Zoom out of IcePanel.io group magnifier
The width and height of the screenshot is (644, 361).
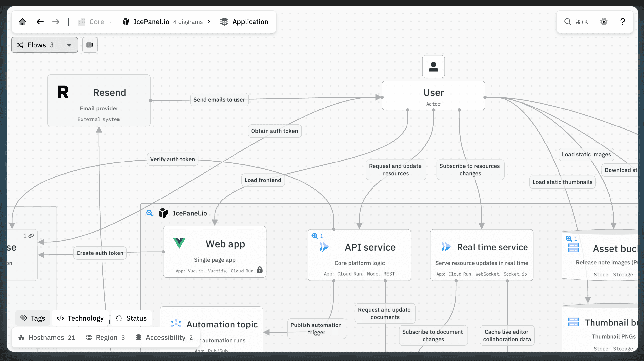coord(150,213)
